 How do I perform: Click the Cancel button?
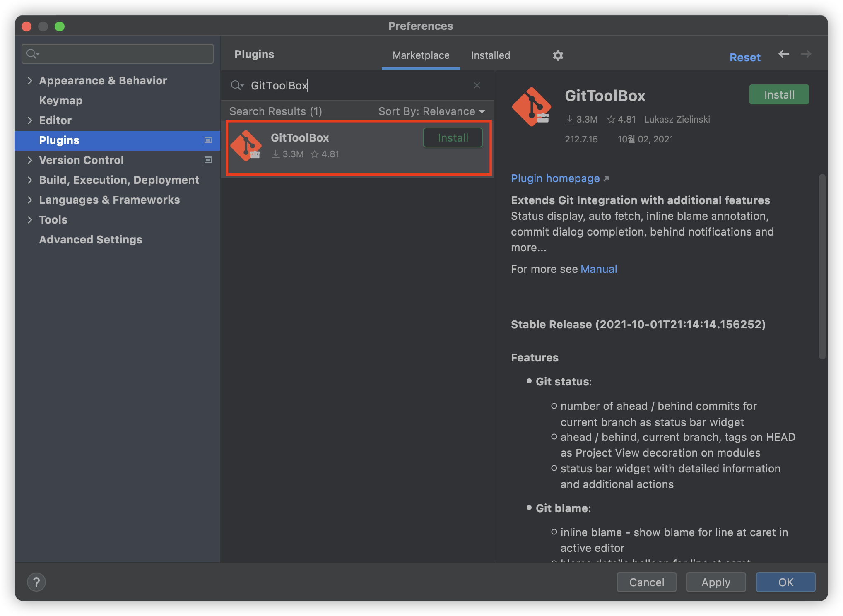pyautogui.click(x=646, y=582)
